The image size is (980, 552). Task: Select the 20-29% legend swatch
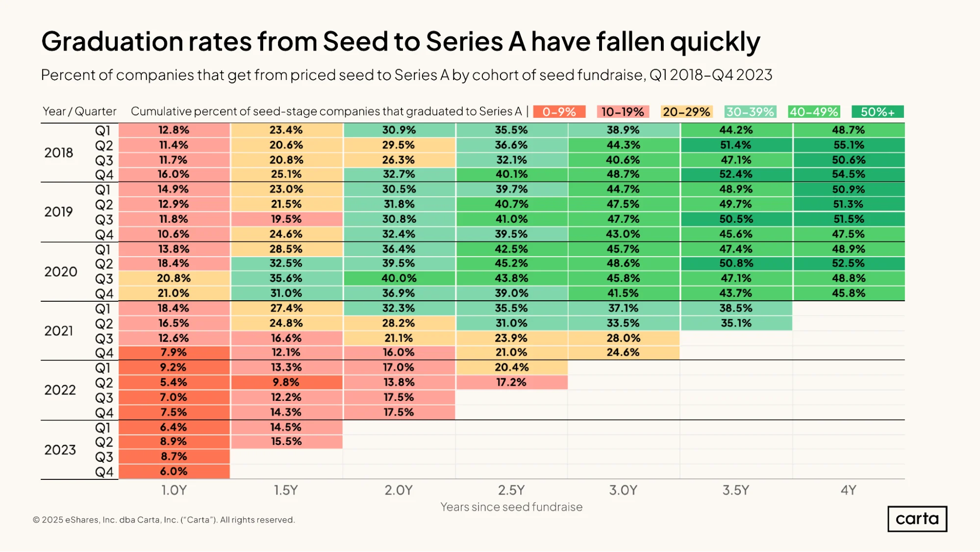[x=686, y=112]
